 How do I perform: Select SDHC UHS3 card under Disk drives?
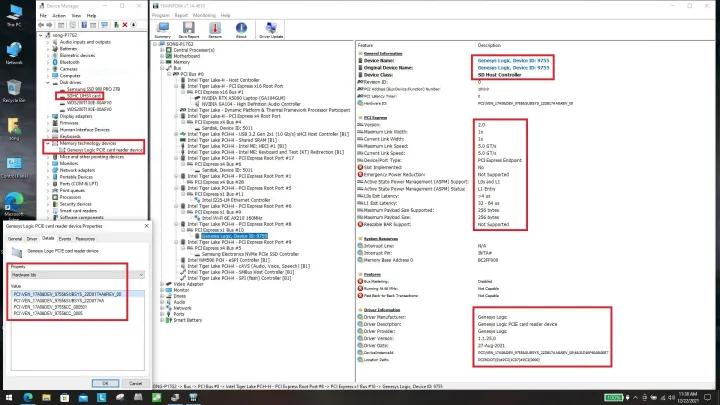coord(84,96)
